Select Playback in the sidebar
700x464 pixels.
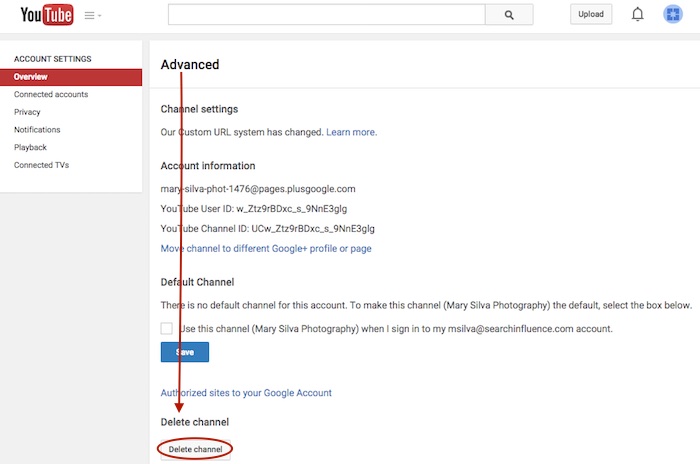pos(30,147)
